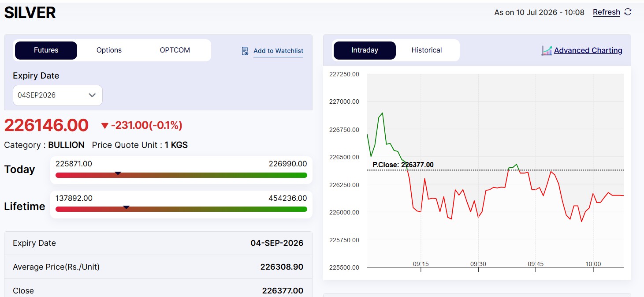The width and height of the screenshot is (644, 297).
Task: Click the Today label
Action: [19, 169]
